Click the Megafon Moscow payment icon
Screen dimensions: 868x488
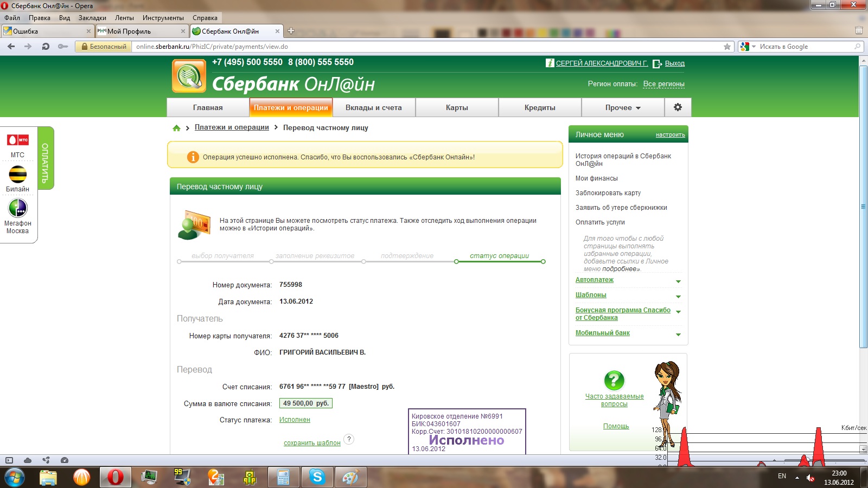[x=18, y=208]
